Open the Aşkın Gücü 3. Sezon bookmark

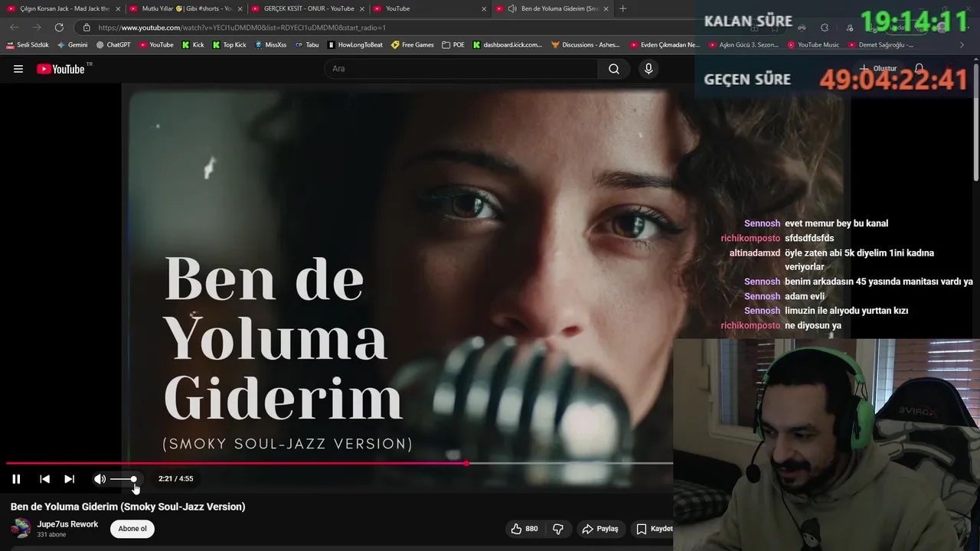[743, 45]
